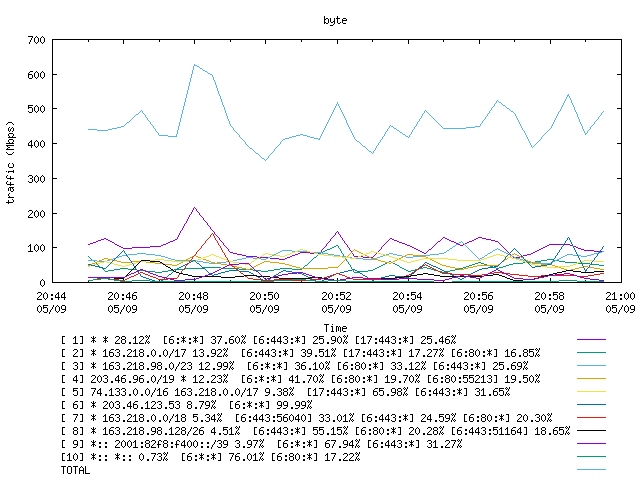Click the y-axis value 300

tap(36, 179)
